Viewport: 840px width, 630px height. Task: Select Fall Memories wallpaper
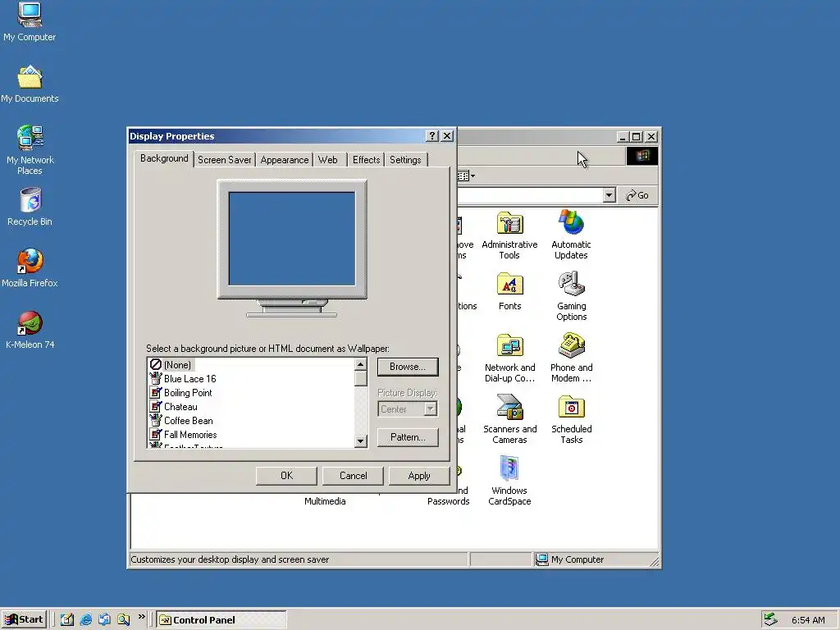190,435
